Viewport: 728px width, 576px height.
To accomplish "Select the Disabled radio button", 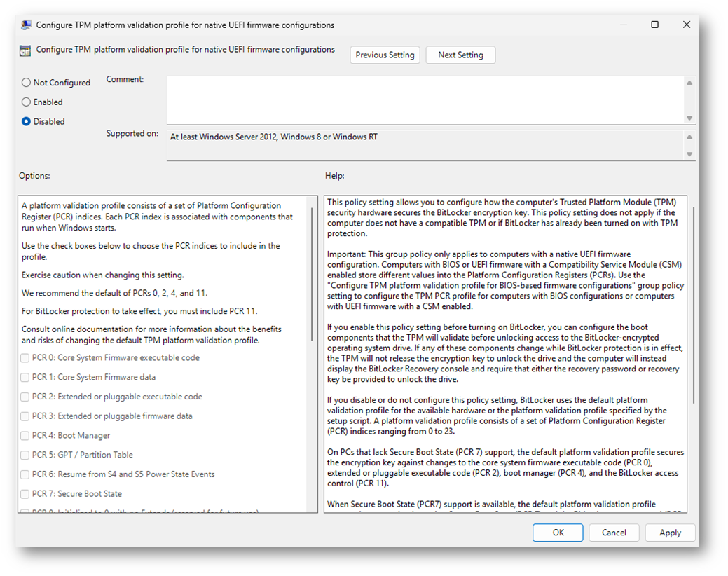I will tap(27, 122).
